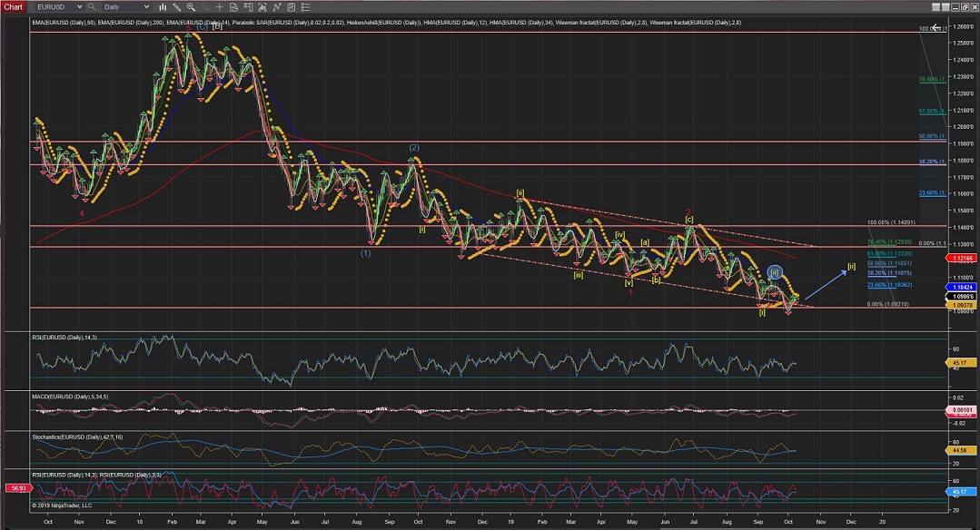This screenshot has height=530, width=980.
Task: Click the Stochastics(EURUSD (Daily),42,7,16) panel label
Action: click(x=77, y=437)
